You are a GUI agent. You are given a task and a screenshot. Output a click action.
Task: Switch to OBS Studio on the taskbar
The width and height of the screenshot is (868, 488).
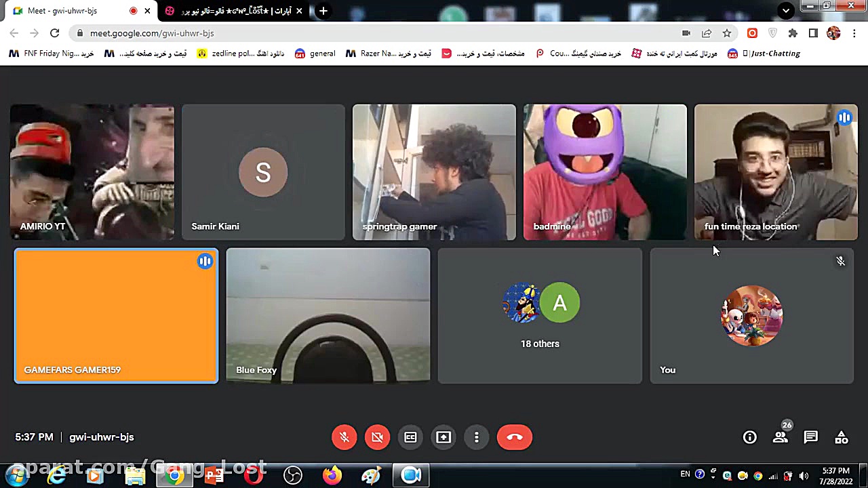[x=293, y=476]
